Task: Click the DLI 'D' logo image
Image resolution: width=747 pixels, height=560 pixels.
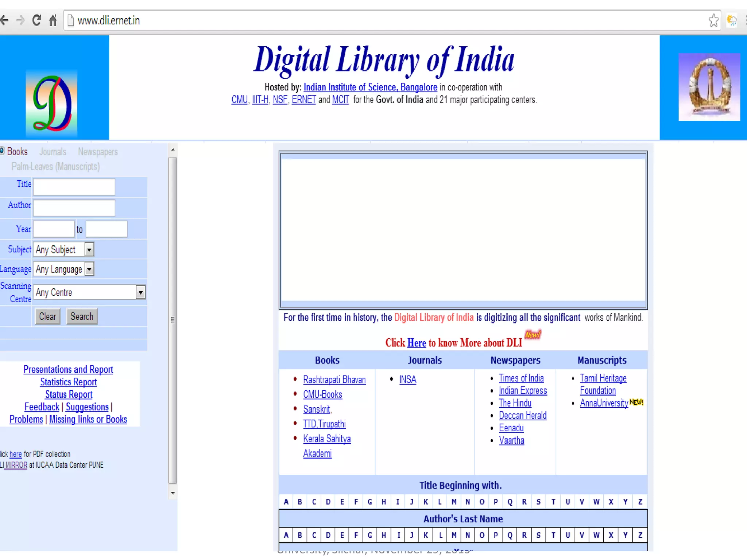Action: click(51, 104)
